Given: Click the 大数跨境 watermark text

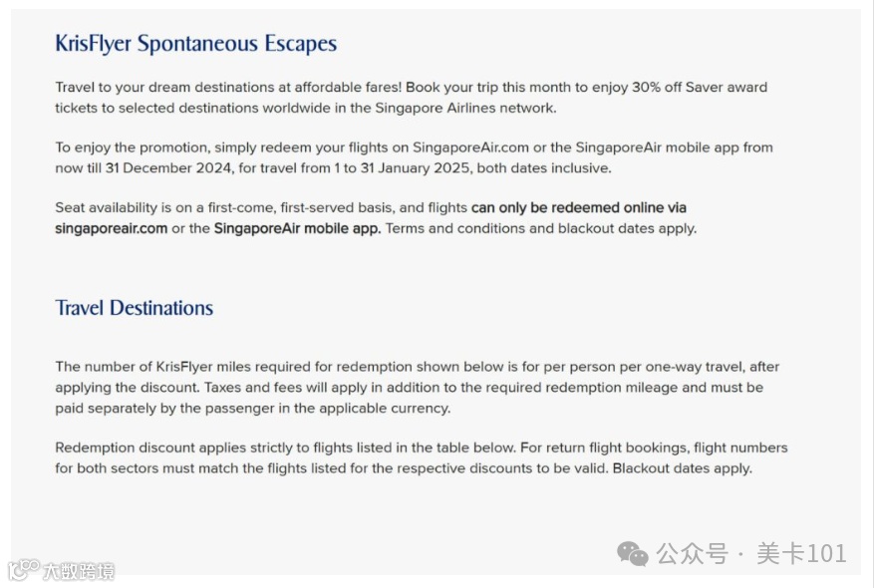Looking at the screenshot, I should [79, 571].
